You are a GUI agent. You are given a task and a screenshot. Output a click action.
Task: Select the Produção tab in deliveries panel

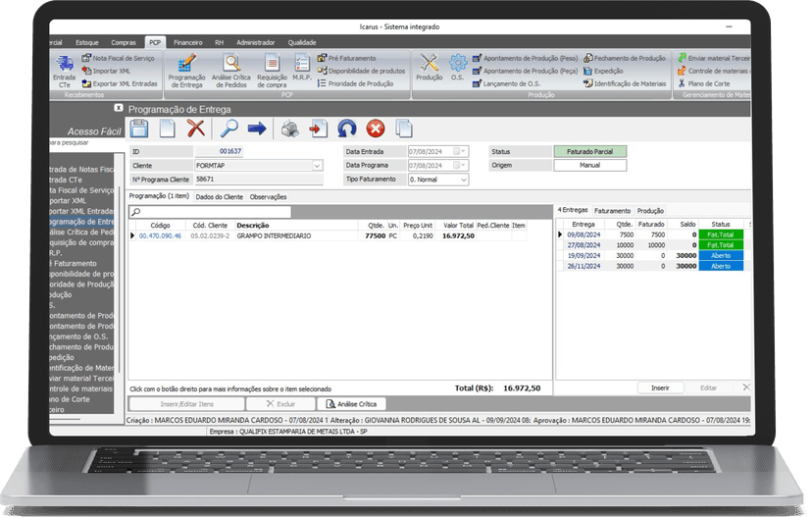650,211
